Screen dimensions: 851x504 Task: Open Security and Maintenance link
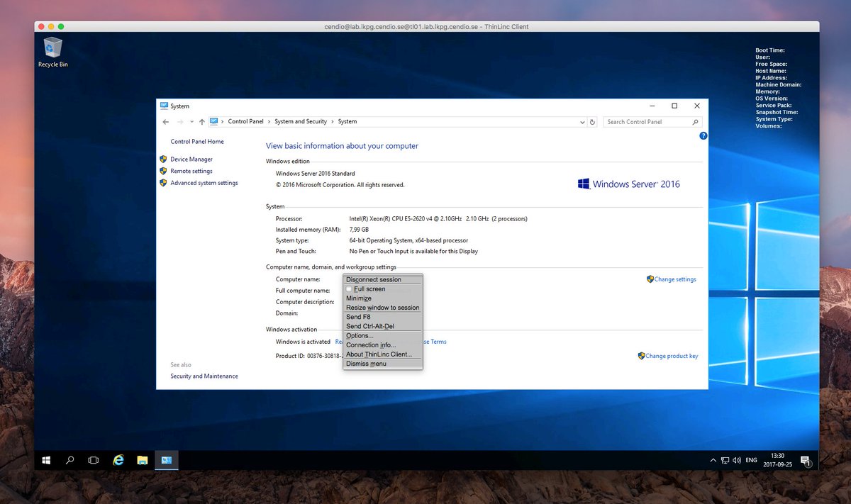point(204,376)
